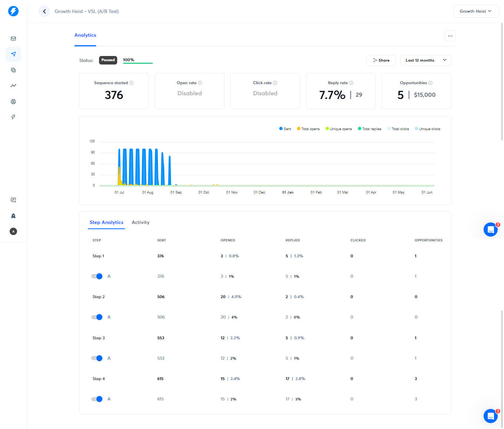Open the user avatar A icon
Viewport: 504px width, 429px height.
(13, 231)
